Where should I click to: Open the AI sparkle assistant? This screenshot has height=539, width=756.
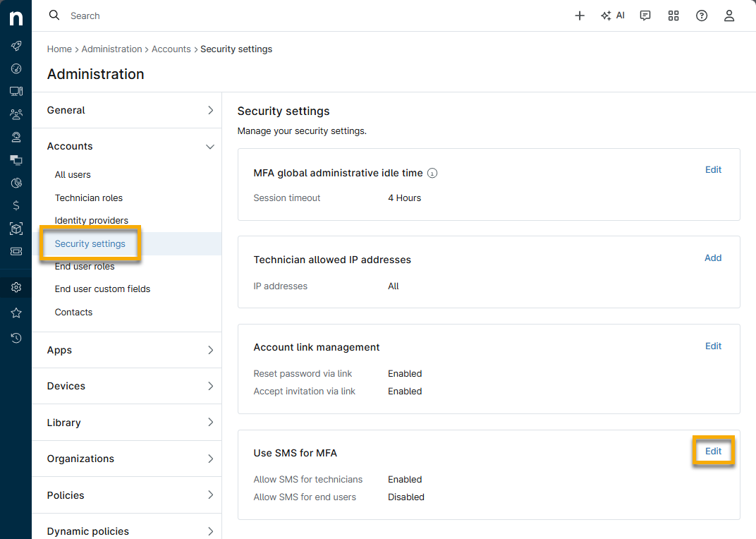[613, 16]
